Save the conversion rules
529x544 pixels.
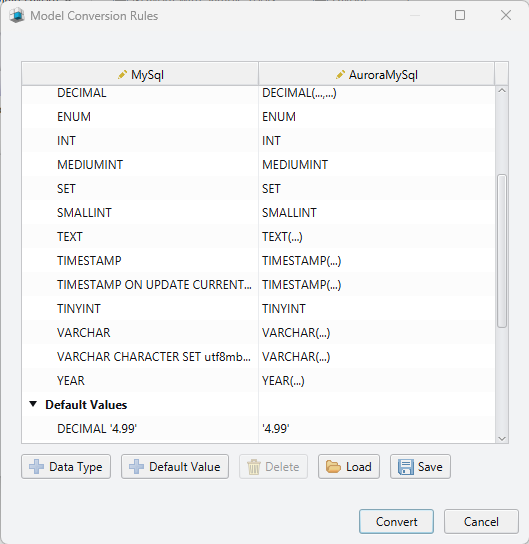(x=420, y=467)
